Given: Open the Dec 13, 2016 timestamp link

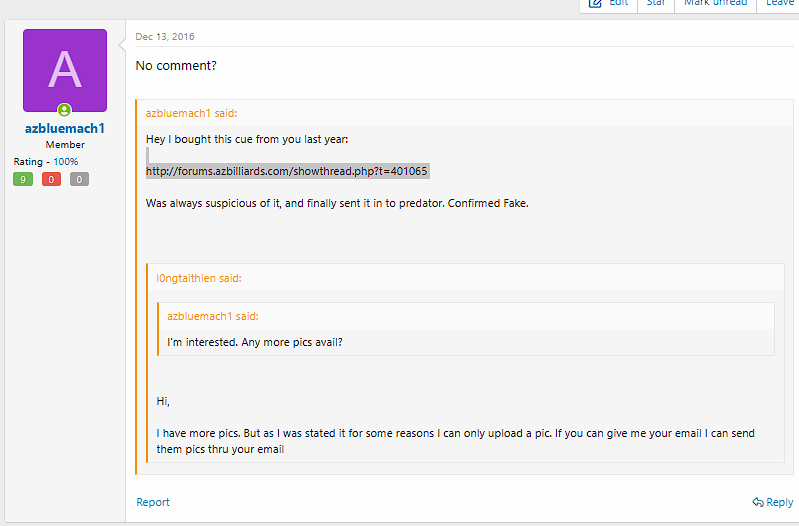Looking at the screenshot, I should pyautogui.click(x=165, y=37).
